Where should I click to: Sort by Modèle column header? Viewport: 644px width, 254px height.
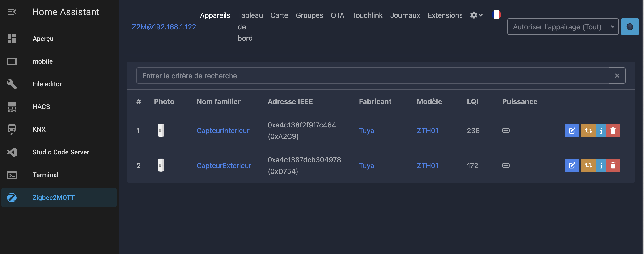coord(429,101)
